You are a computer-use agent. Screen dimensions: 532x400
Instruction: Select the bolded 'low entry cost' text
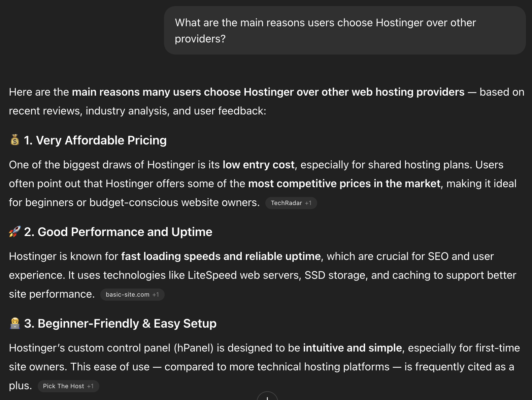[x=259, y=165]
